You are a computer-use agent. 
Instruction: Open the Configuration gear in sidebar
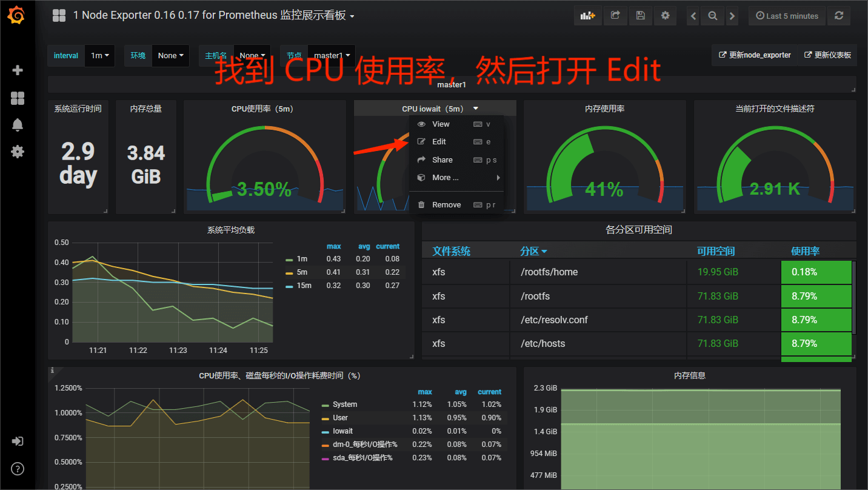point(18,152)
